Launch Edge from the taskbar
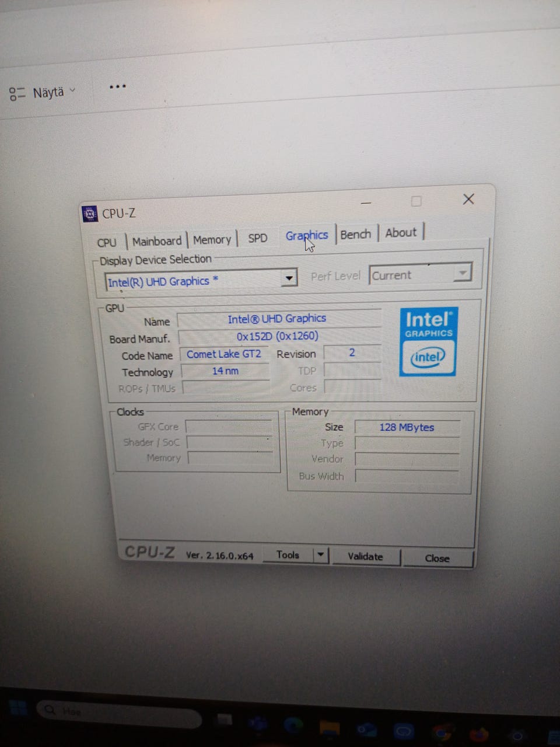The width and height of the screenshot is (560, 747). click(x=293, y=725)
